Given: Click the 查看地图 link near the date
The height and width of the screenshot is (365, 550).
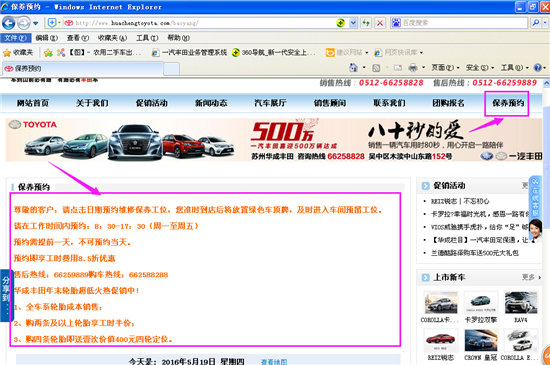Looking at the screenshot, I should point(274,361).
